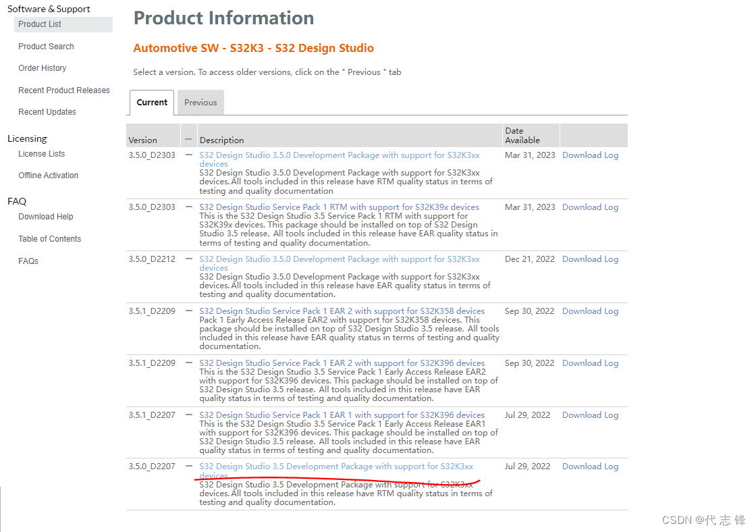Select version text 3.5.1_D2207

[x=152, y=415]
